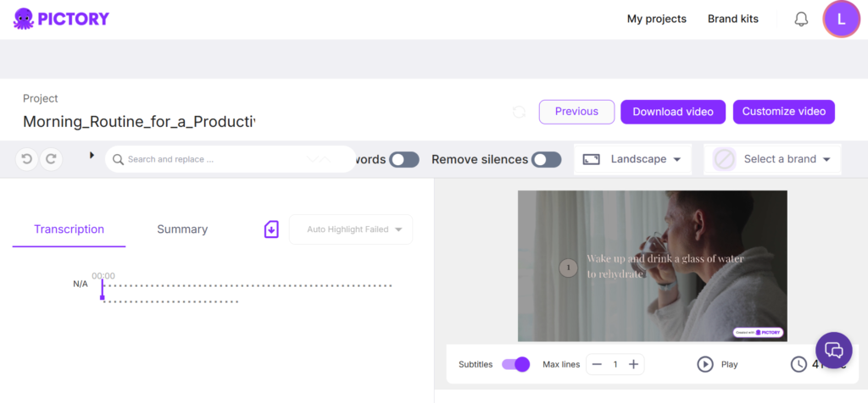The width and height of the screenshot is (868, 403).
Task: Increase Max lines with plus button
Action: [633, 364]
